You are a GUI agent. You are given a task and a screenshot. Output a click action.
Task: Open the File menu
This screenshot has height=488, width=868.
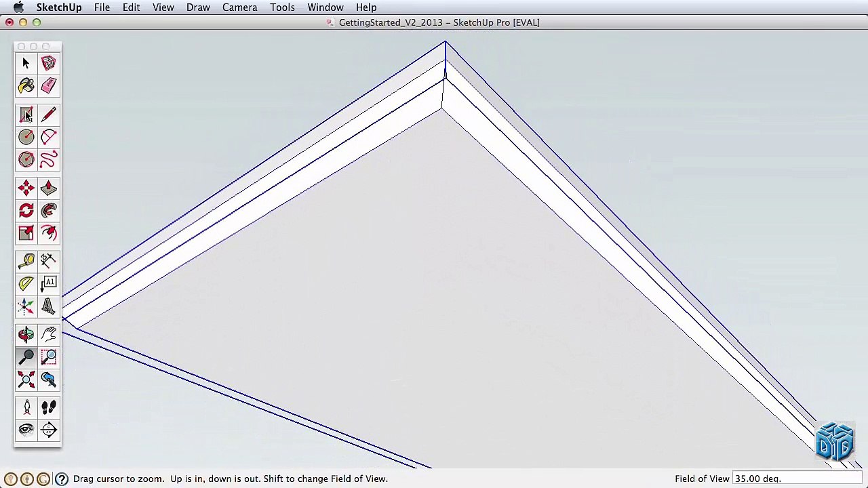point(102,7)
